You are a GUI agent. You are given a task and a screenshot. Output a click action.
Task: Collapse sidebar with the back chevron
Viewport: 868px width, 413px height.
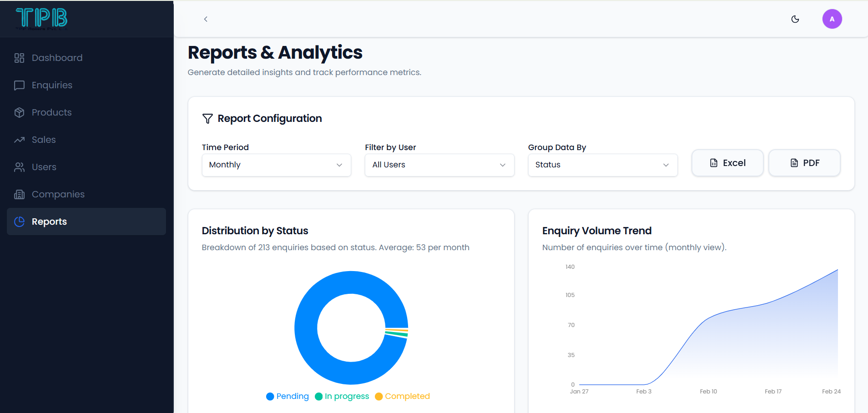point(206,19)
